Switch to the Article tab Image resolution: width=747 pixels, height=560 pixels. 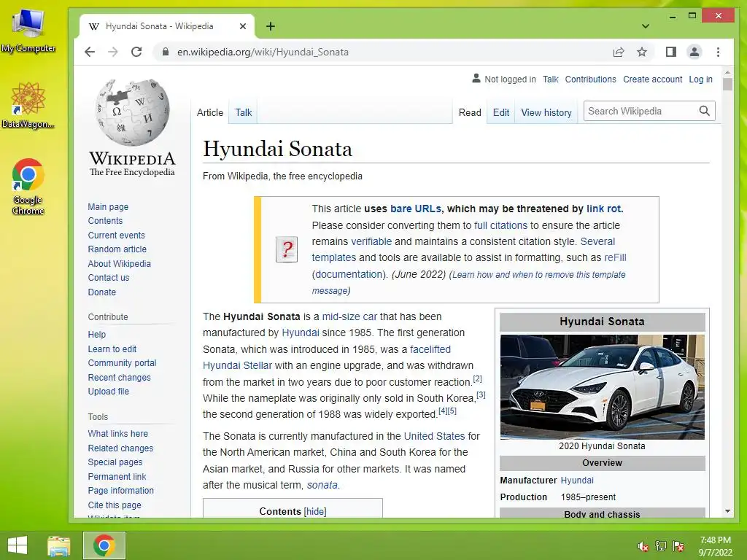[210, 112]
